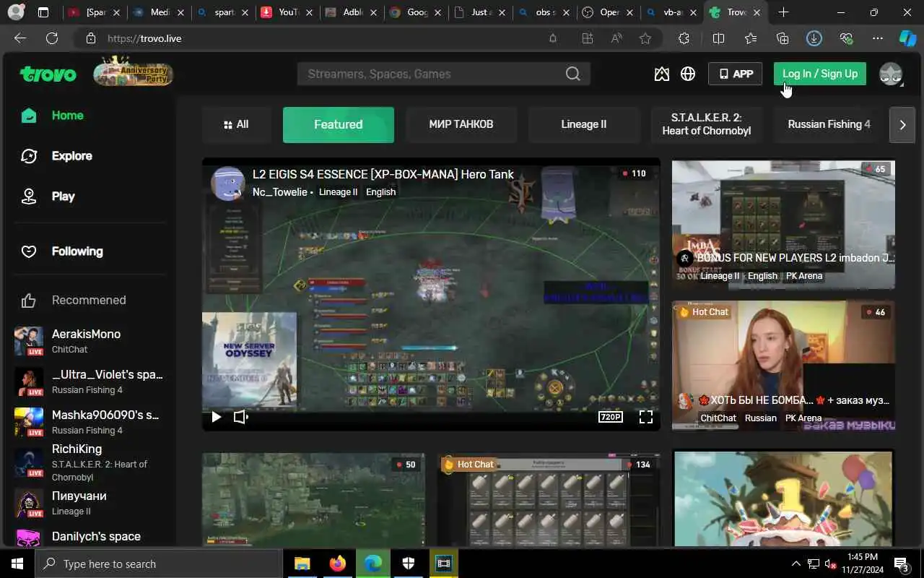
Task: Open Пивучани recommended channel
Action: coord(89,503)
